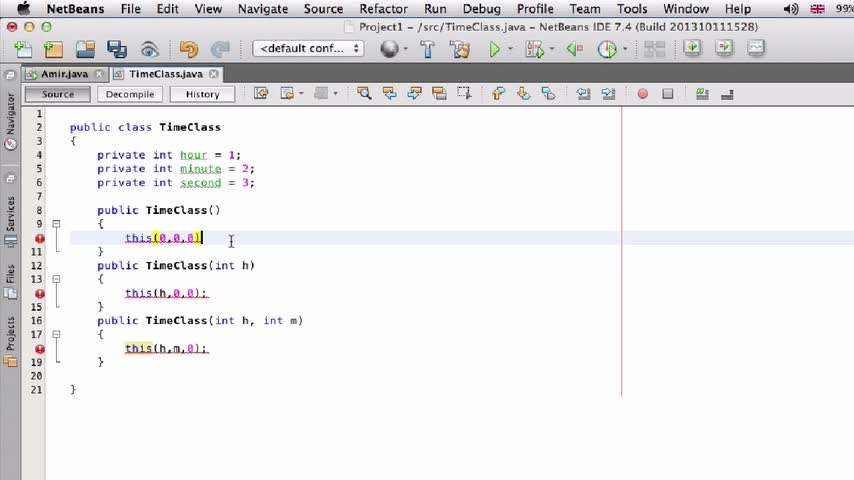Select the TimeClass.java tab
Image resolution: width=854 pixels, height=480 pixels.
[166, 74]
